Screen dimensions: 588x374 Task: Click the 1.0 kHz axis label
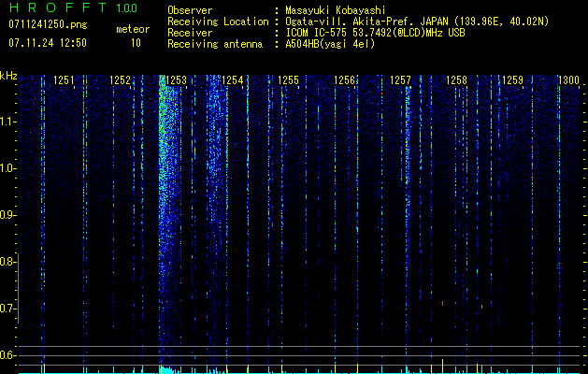pos(7,168)
